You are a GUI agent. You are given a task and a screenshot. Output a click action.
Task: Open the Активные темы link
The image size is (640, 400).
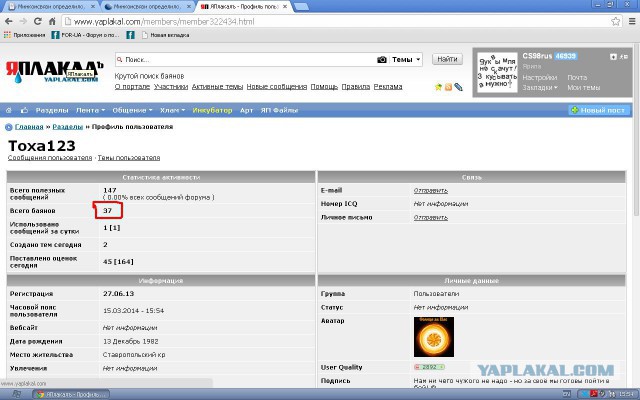click(217, 87)
